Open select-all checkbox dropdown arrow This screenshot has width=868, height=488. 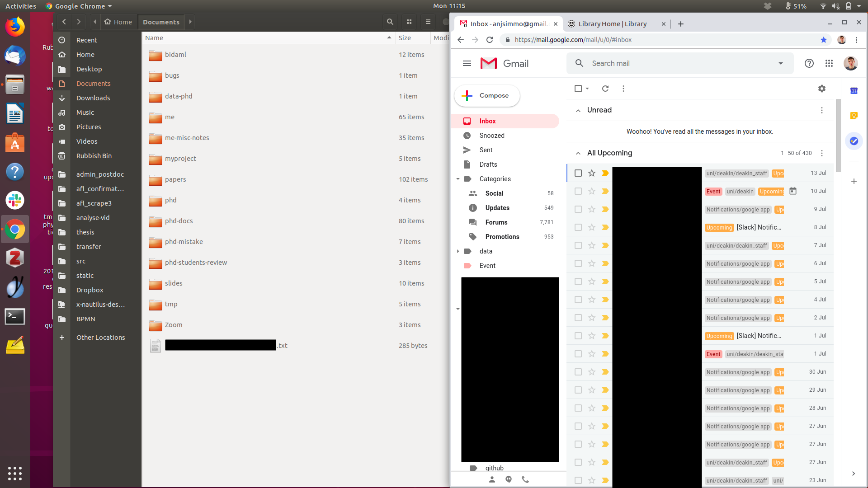coord(587,89)
